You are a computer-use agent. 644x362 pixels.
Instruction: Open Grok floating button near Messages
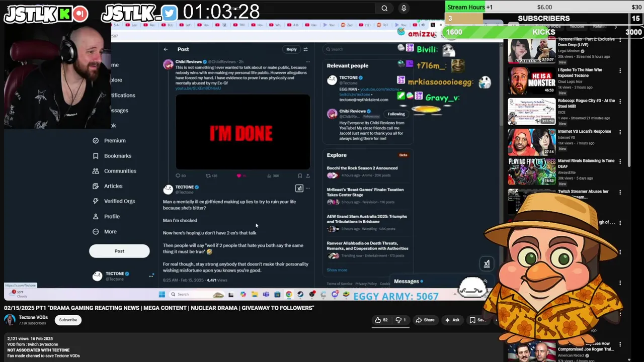[487, 264]
